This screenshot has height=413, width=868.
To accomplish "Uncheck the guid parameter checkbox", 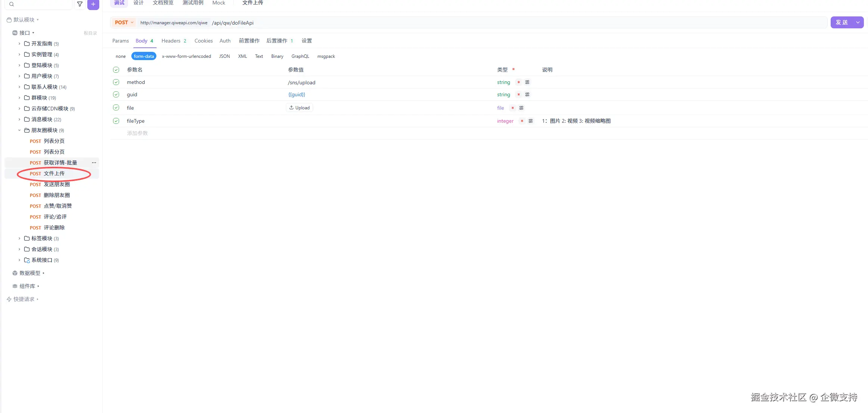I will click(x=116, y=94).
